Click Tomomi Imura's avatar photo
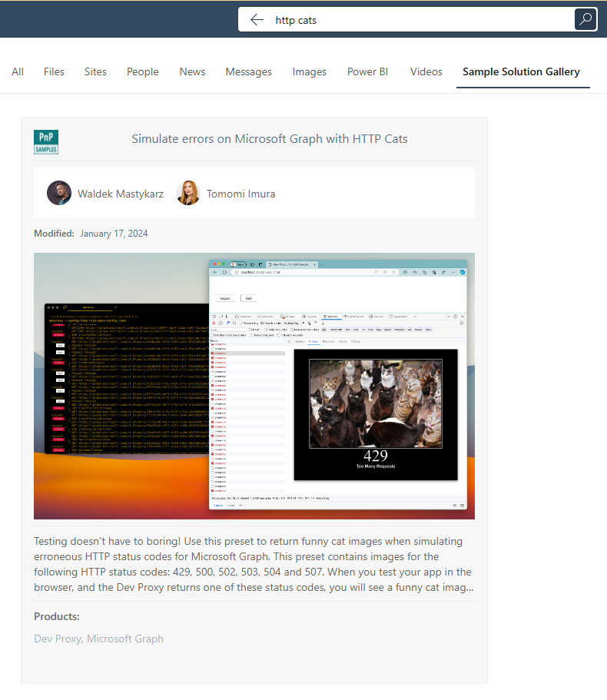The width and height of the screenshot is (607, 700). [x=188, y=193]
